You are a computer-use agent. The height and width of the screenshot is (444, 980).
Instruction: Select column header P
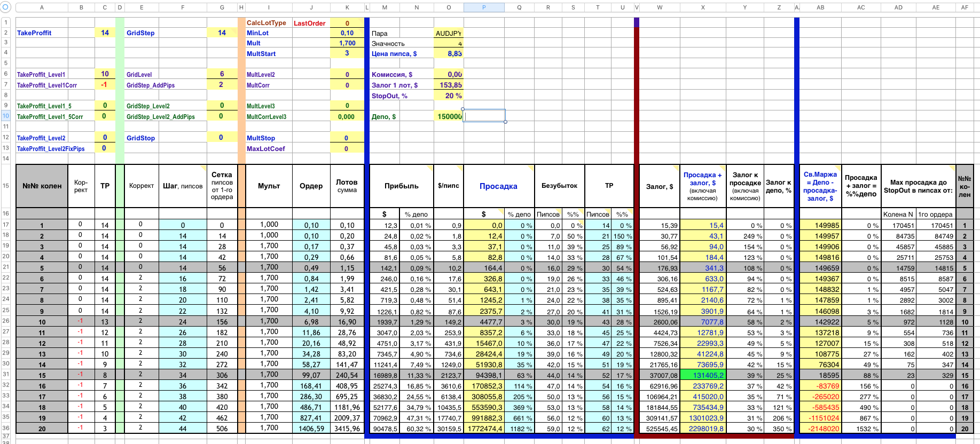pyautogui.click(x=484, y=7)
